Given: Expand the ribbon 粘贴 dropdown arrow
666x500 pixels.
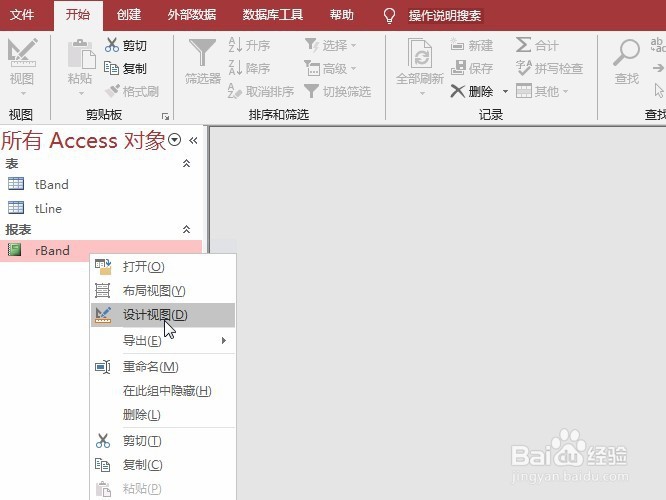Looking at the screenshot, I should pos(81,93).
